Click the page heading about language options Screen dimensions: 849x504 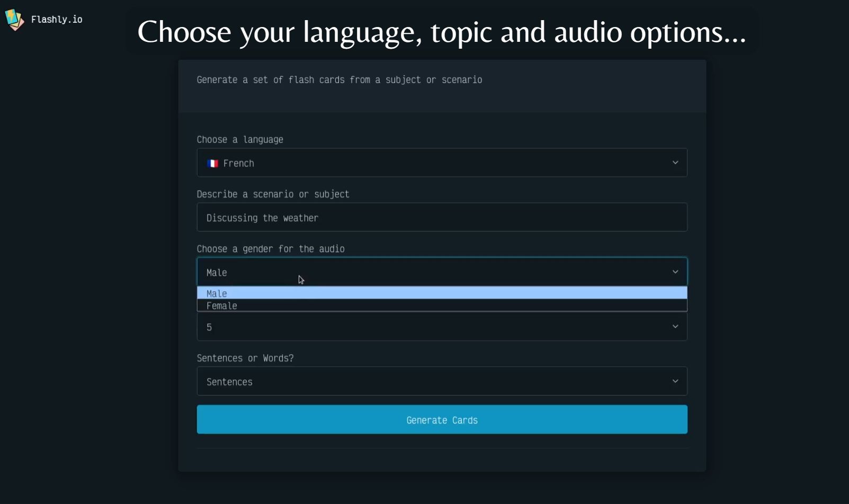coord(442,33)
